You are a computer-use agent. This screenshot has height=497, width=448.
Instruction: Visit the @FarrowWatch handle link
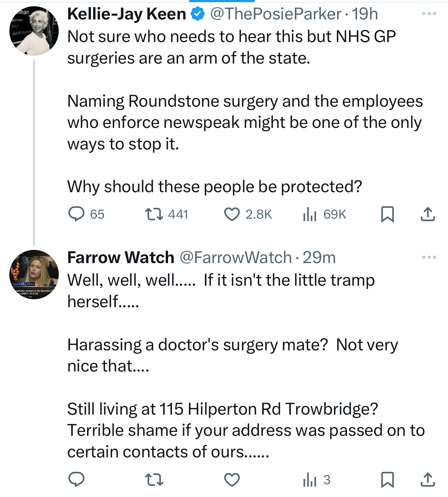pos(235,258)
